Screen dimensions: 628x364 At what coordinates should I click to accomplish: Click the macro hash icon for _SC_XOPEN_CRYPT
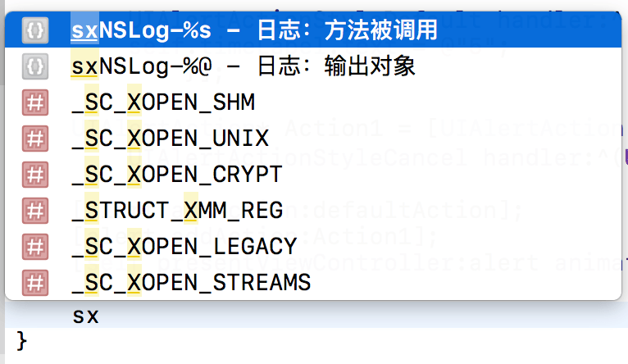35,174
